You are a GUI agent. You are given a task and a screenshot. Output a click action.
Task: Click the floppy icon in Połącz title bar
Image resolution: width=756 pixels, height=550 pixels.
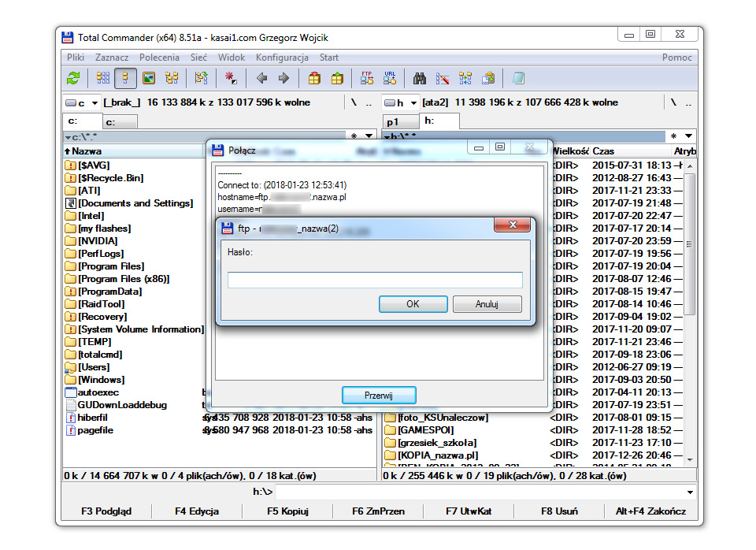[x=218, y=150]
